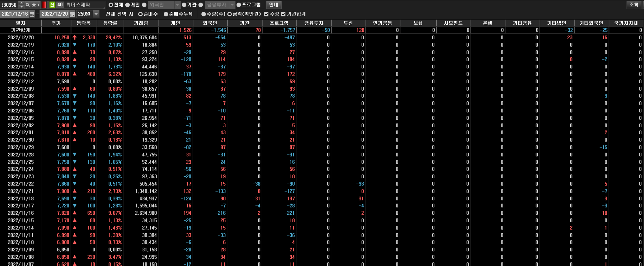The image size is (644, 266).
Task: Click the 기타금융 column header
Action: click(522, 23)
